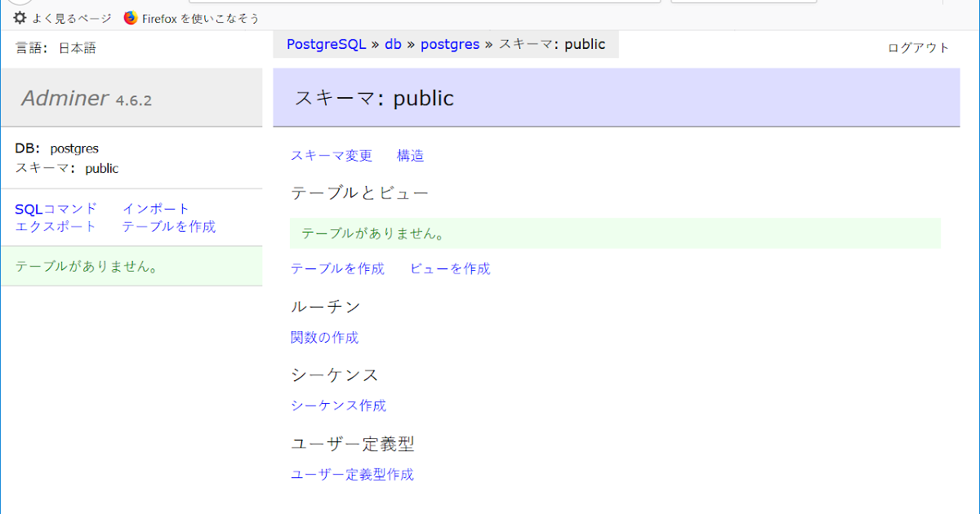Open the Firefox を使いこなそう bookmark
Viewport: 980px width, 514px height.
(x=191, y=17)
